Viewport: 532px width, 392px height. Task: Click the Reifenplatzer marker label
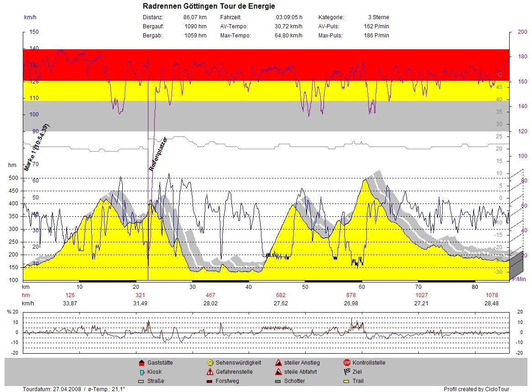coord(158,154)
